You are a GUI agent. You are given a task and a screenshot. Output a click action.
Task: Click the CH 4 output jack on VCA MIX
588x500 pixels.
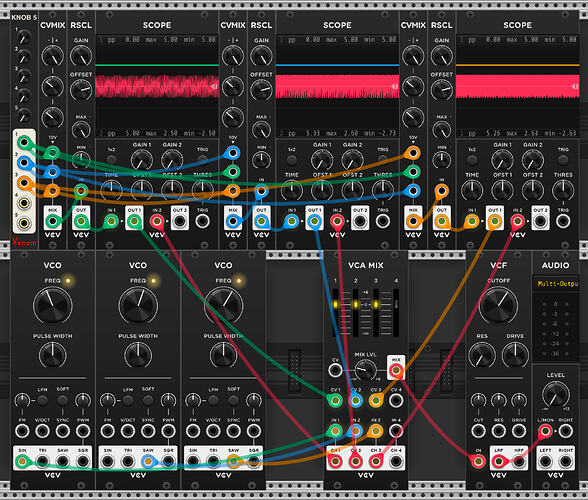coord(396,461)
